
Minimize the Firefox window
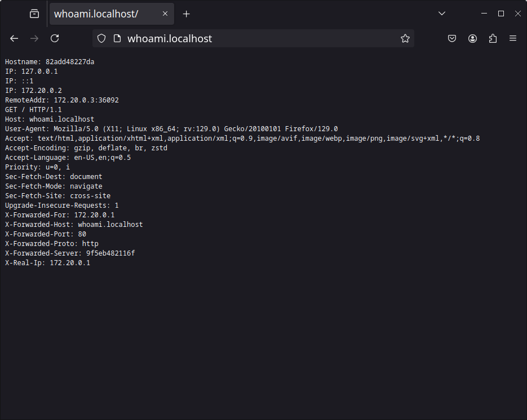point(484,14)
